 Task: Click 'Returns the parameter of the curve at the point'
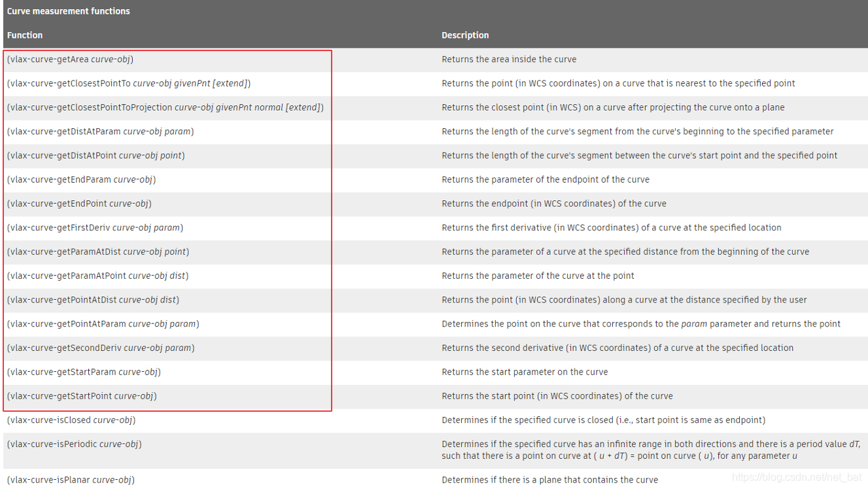[x=538, y=276]
